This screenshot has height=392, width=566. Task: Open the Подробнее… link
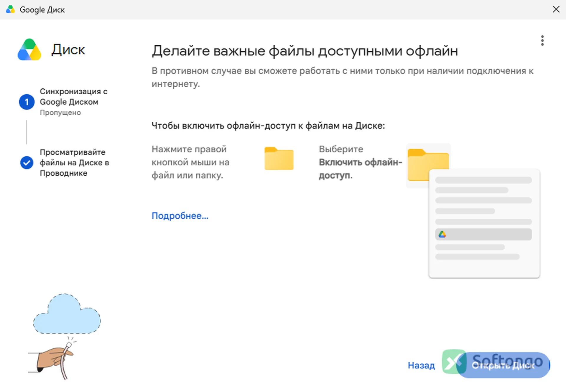click(x=180, y=216)
